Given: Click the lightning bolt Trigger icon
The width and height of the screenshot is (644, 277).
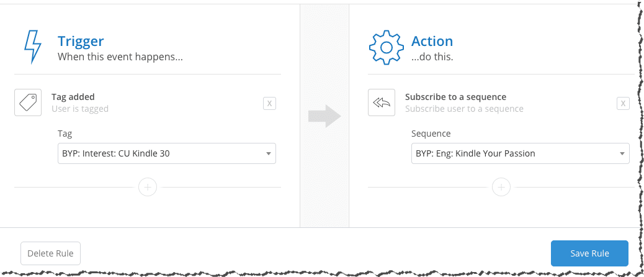Looking at the screenshot, I should tap(33, 47).
